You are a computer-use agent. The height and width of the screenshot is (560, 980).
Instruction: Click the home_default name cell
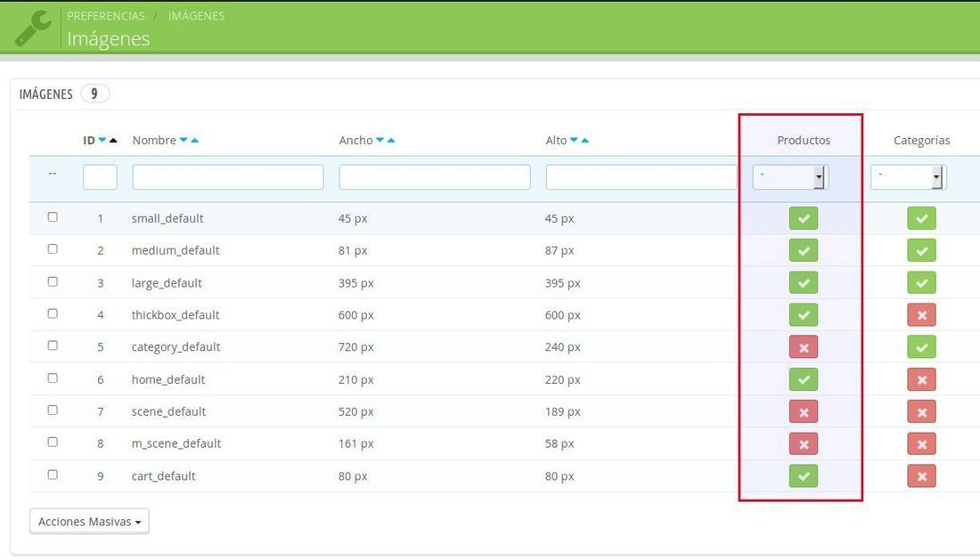pos(168,379)
